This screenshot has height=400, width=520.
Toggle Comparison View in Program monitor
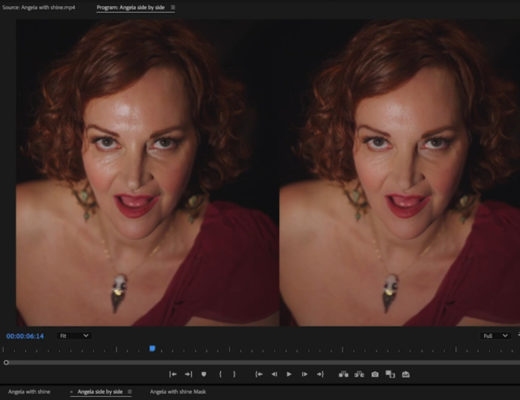pyautogui.click(x=390, y=374)
